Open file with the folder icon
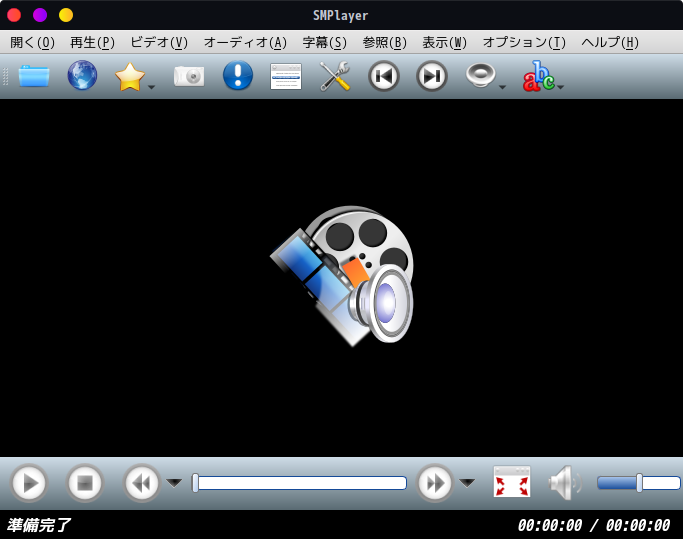683x539 pixels. [x=34, y=76]
